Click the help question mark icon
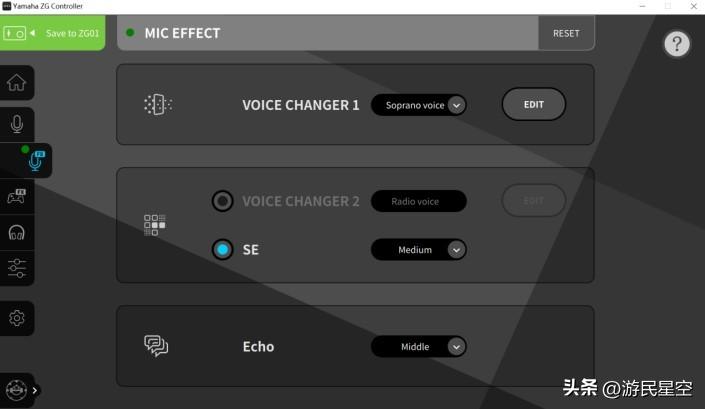 678,44
